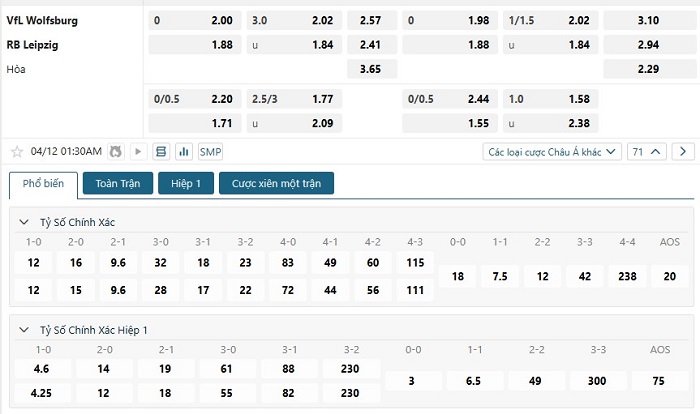The width and height of the screenshot is (700, 414).
Task: Collapse the 'Tỷ Số Chính Xác Hiệp 1' section
Action: coord(24,329)
